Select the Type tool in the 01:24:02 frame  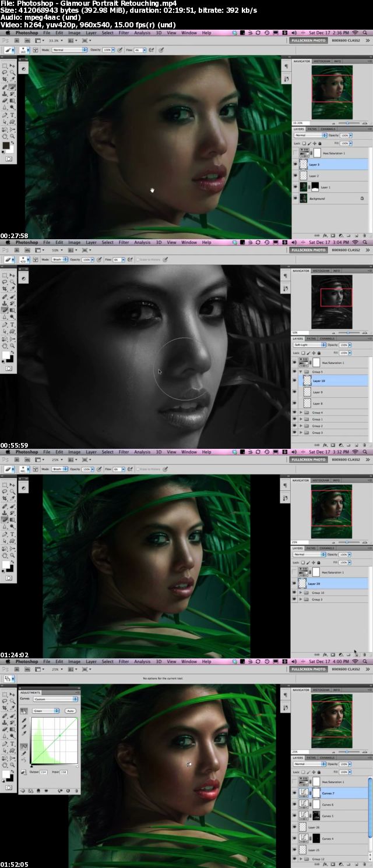coord(13,534)
